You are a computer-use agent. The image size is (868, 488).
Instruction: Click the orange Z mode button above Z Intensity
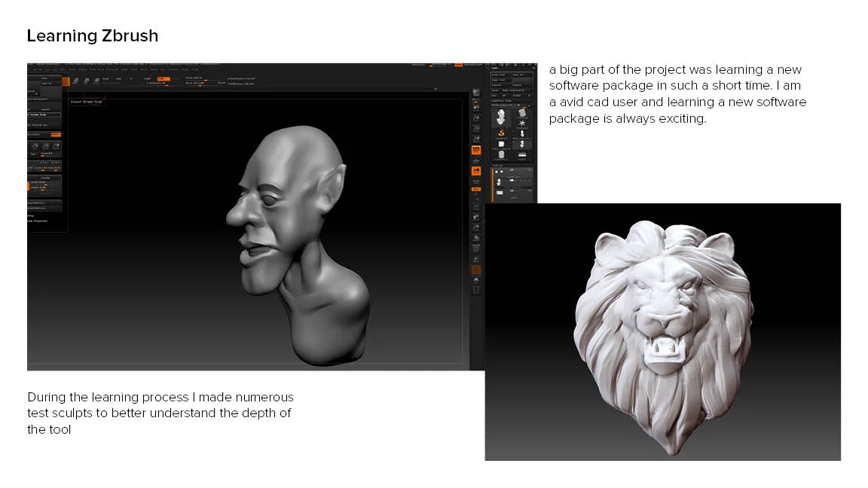pyautogui.click(x=164, y=78)
